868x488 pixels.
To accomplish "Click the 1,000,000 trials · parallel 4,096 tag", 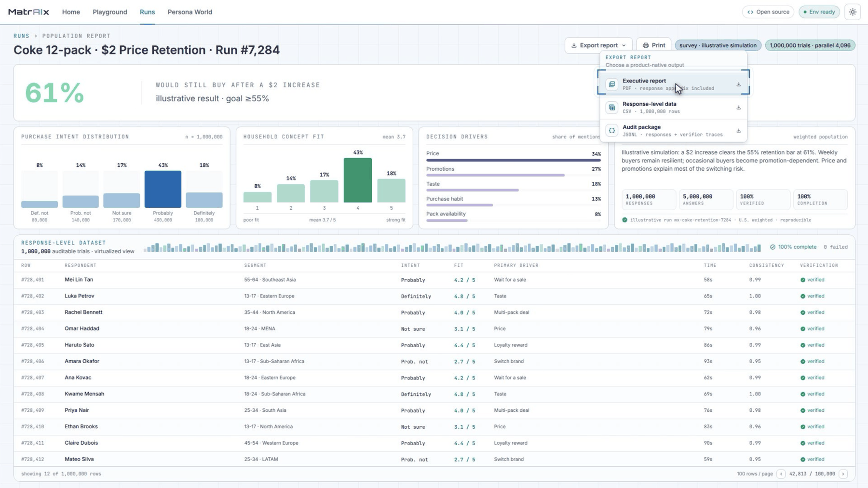I will pyautogui.click(x=810, y=45).
